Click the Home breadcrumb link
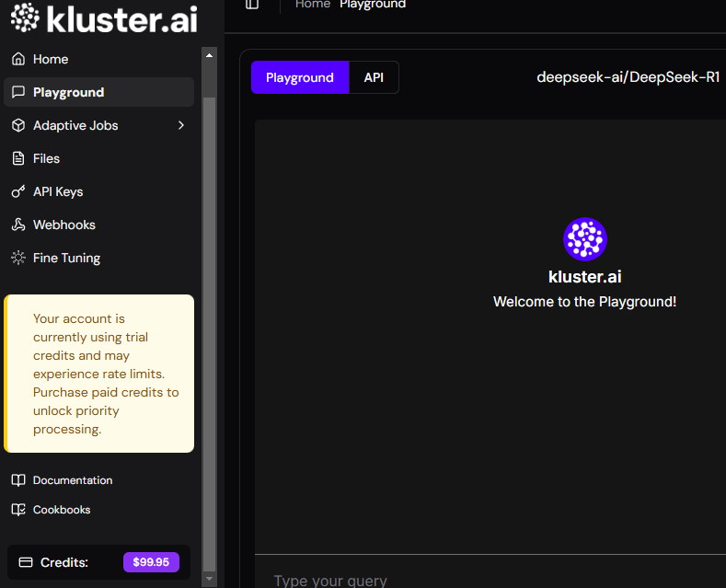The height and width of the screenshot is (588, 726). click(x=313, y=4)
